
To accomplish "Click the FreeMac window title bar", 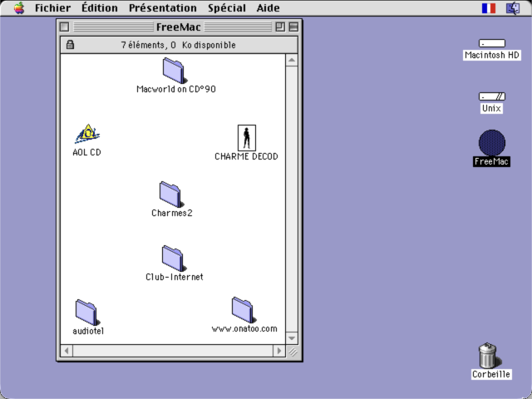I will click(x=179, y=27).
